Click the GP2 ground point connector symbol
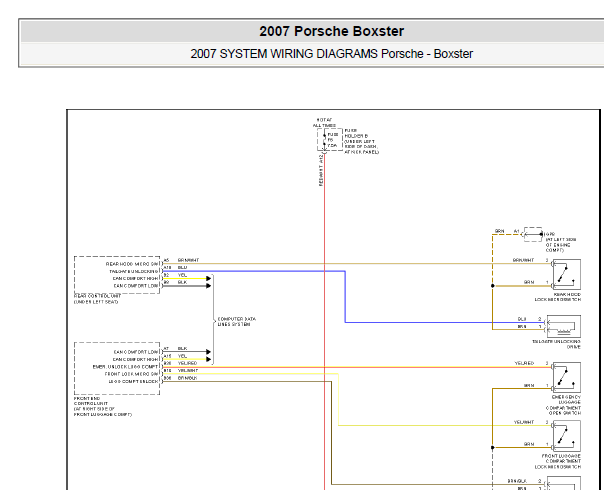 pos(533,234)
